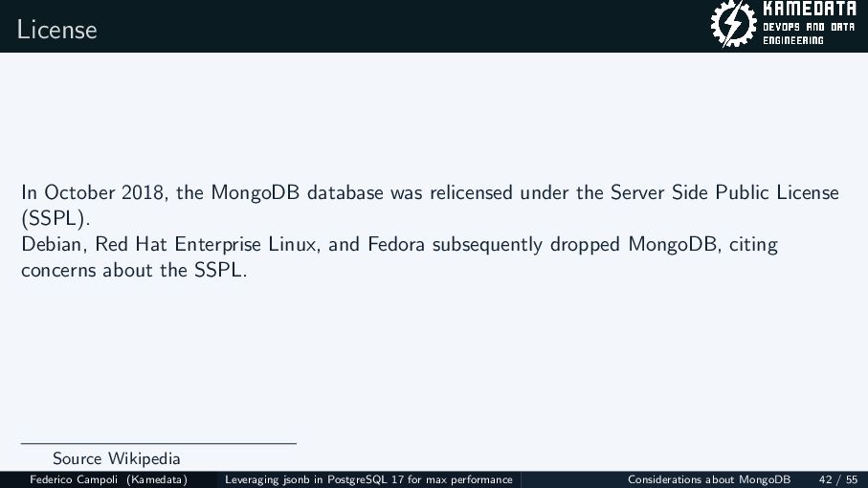Click the slide counter 42 / 55
The width and height of the screenshot is (868, 488).
pos(838,479)
